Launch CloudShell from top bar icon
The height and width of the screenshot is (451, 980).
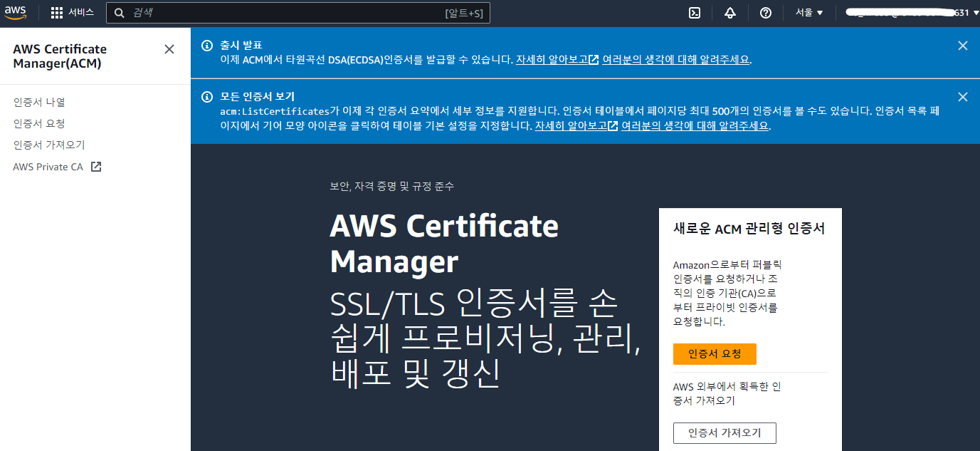pyautogui.click(x=695, y=13)
